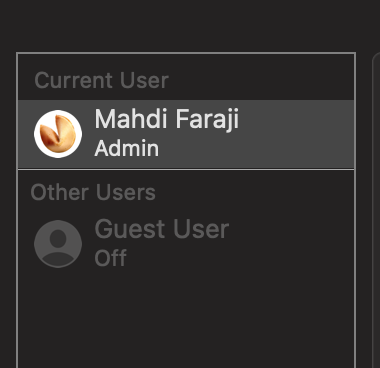Screen dimensions: 380x368
Task: Click empty space in the highlighted Mahdi Faraji row
Action: pos(293,134)
